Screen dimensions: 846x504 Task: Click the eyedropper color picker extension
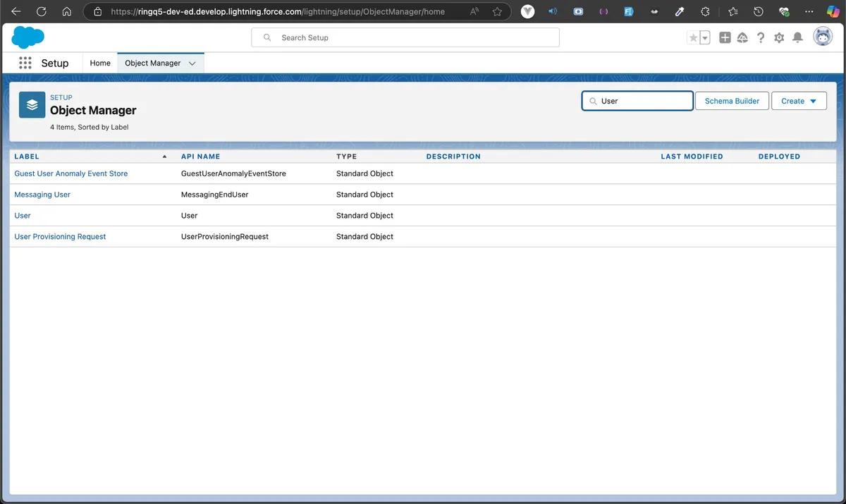coord(680,11)
